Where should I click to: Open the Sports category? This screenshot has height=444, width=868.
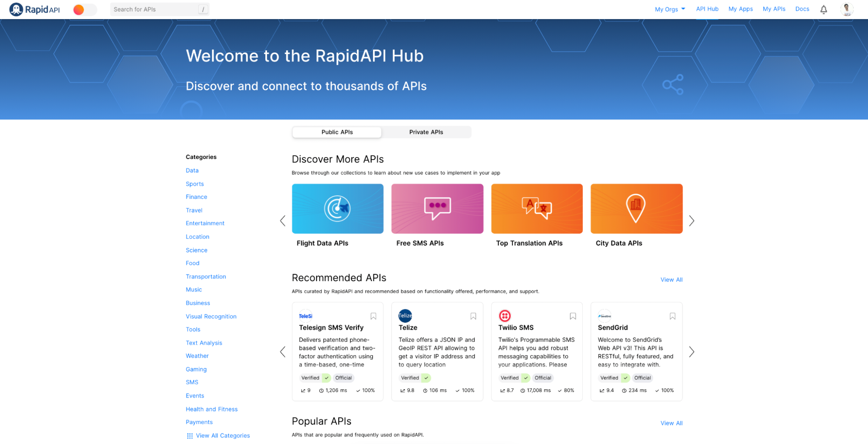pos(195,184)
